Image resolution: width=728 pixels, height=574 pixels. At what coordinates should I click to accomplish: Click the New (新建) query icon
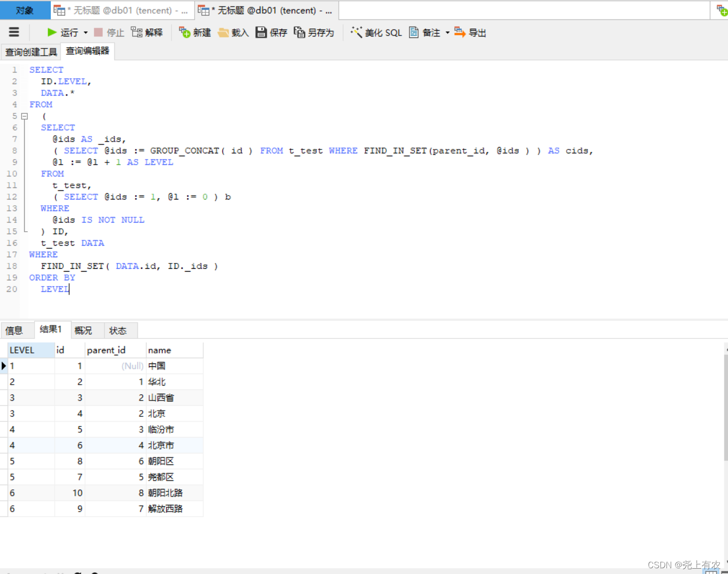click(x=185, y=32)
